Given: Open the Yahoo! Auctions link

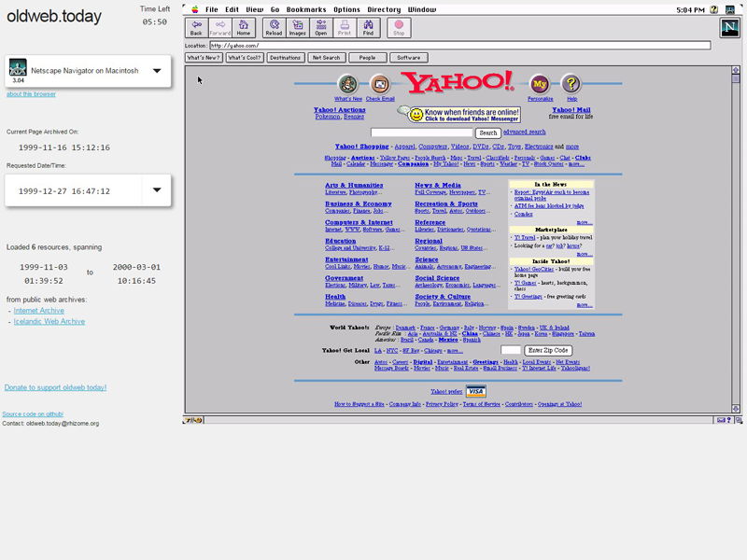Looking at the screenshot, I should click(x=340, y=110).
